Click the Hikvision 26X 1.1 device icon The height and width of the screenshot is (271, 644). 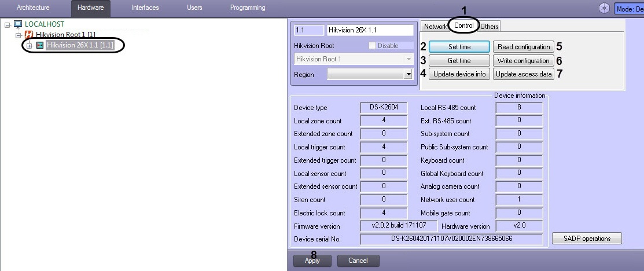[x=41, y=45]
